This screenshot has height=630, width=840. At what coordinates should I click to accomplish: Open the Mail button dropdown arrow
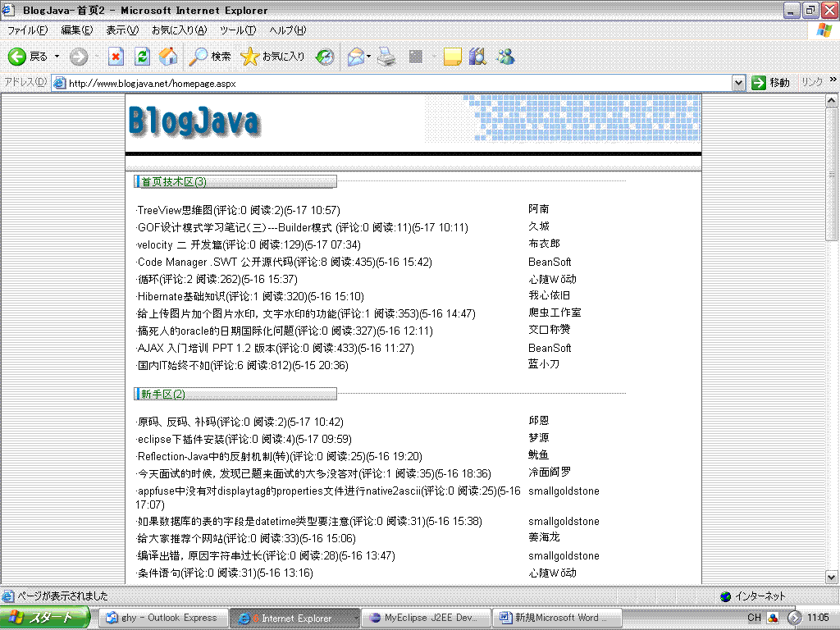point(368,57)
